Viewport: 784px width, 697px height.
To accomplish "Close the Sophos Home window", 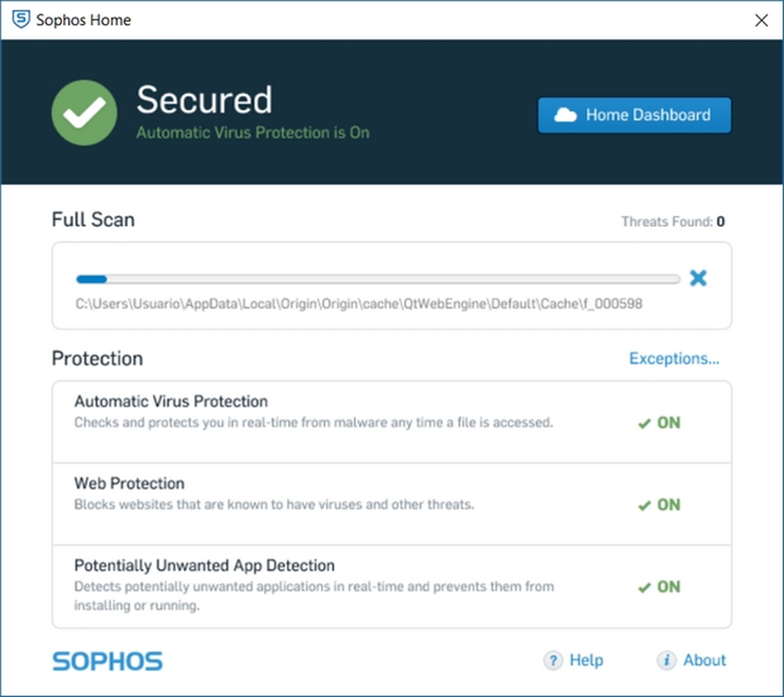I will tap(761, 20).
